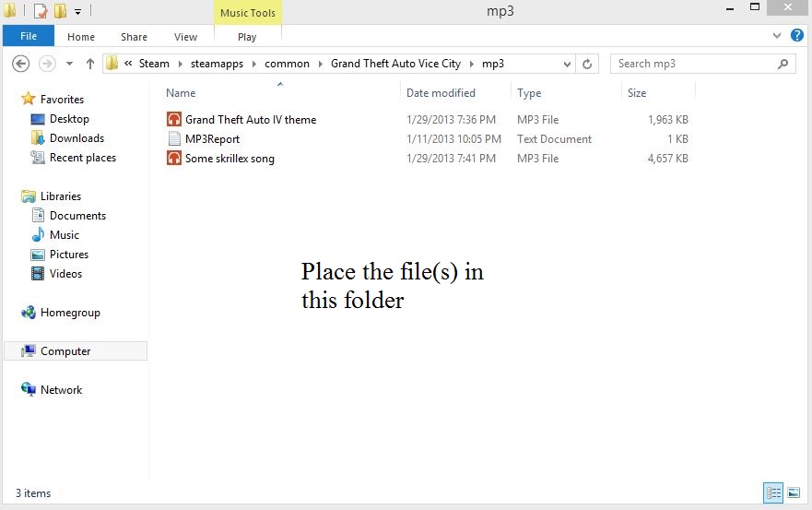Viewport: 812px width, 510px height.
Task: Click the search magnifier icon
Action: pyautogui.click(x=783, y=64)
